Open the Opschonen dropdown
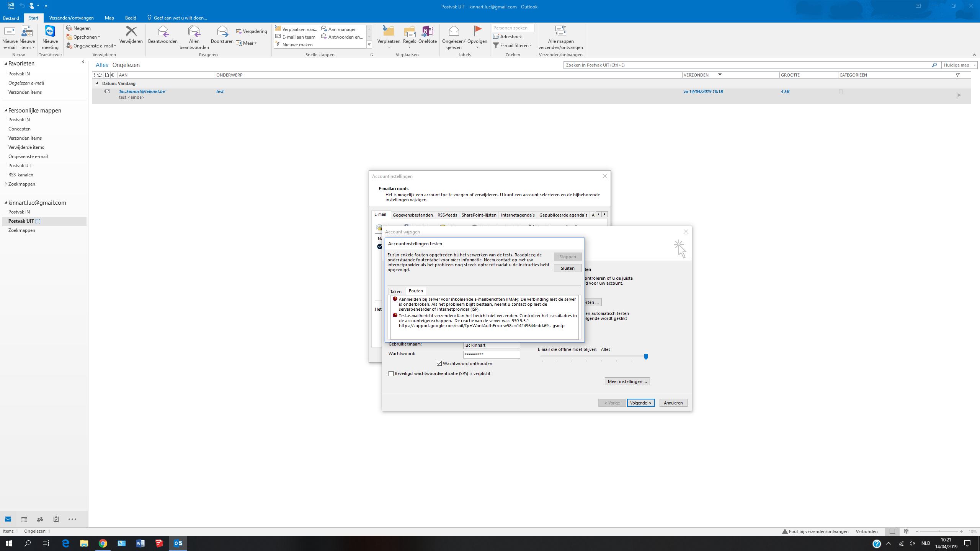This screenshot has height=551, width=980. tap(83, 37)
